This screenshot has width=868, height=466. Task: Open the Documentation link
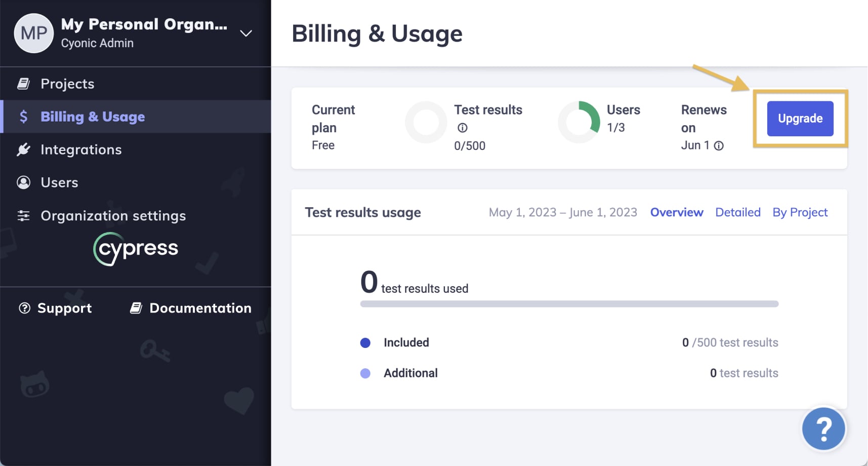(x=191, y=308)
